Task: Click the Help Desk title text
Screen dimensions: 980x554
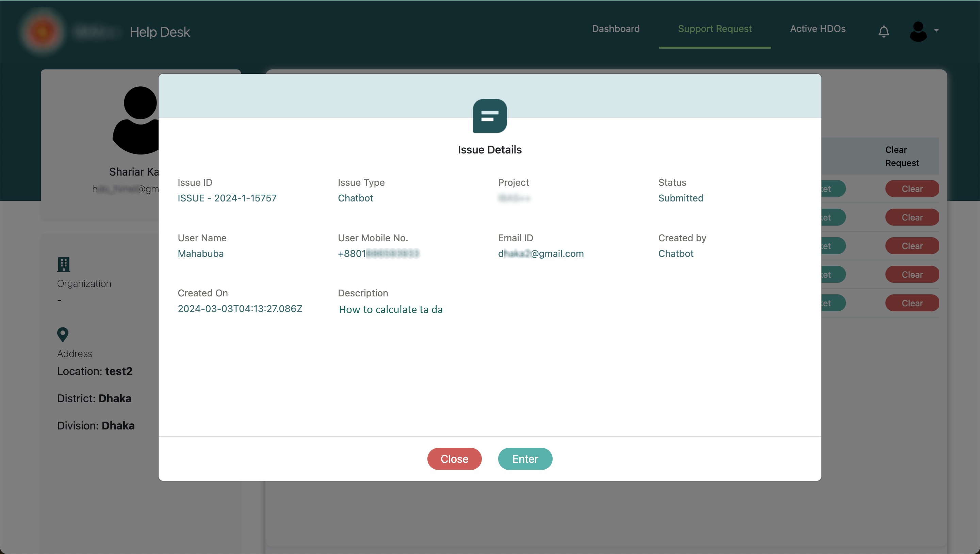Action: coord(159,32)
